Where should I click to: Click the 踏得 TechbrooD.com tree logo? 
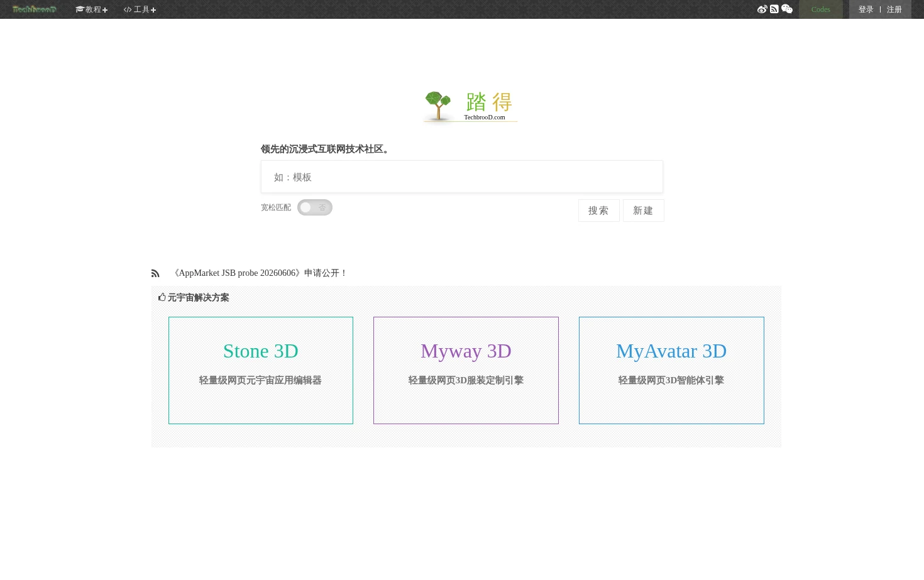pos(470,106)
